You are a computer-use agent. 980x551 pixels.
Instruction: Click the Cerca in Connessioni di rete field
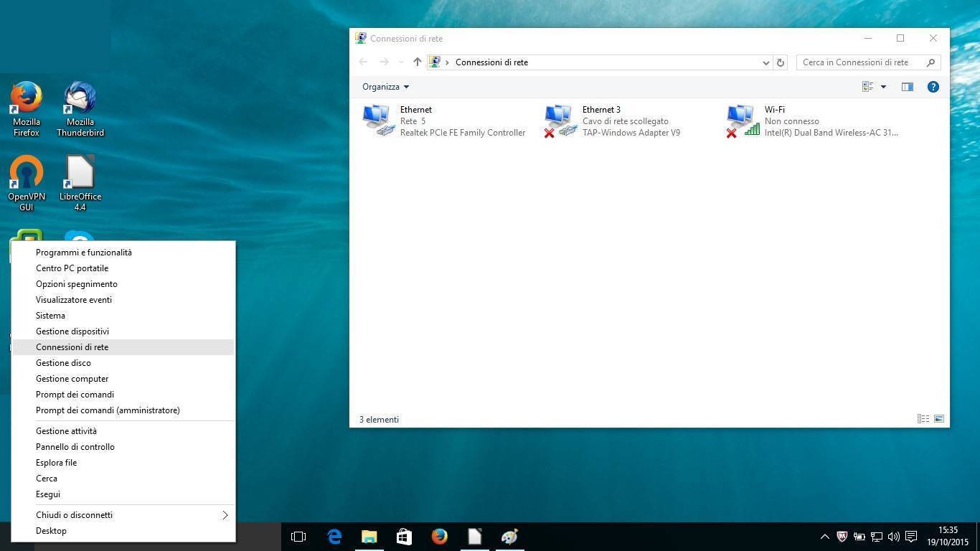pyautogui.click(x=868, y=62)
